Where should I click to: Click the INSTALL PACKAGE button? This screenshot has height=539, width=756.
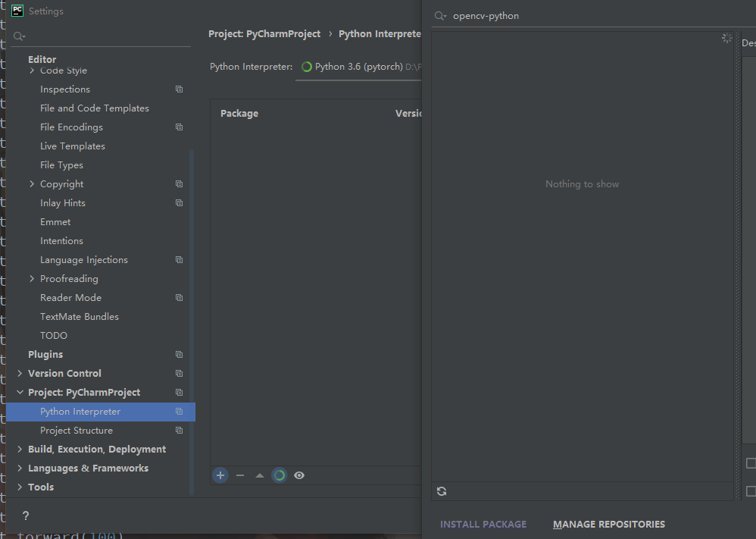483,524
